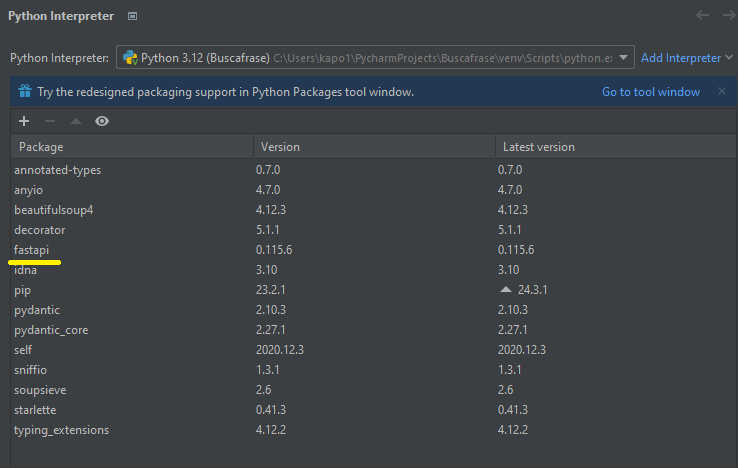Click pip upgrade-available arrow beside 24.3.1
This screenshot has height=469, width=738.
pos(505,289)
